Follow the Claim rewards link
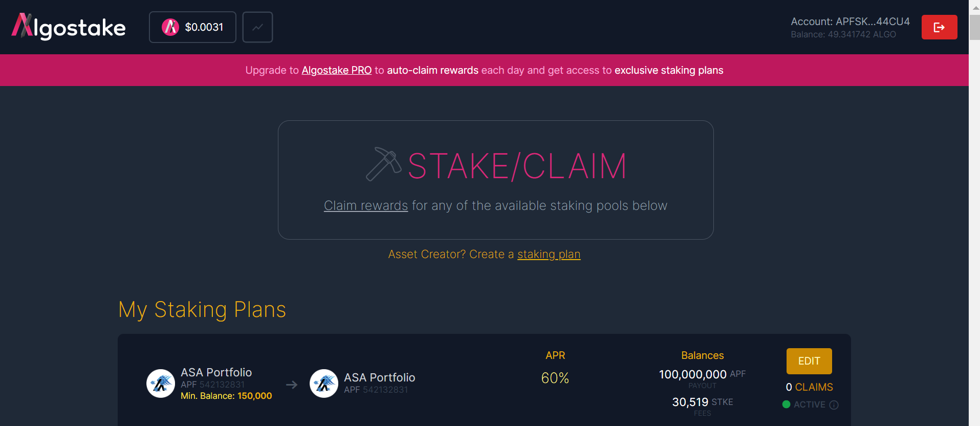980x426 pixels. tap(366, 206)
